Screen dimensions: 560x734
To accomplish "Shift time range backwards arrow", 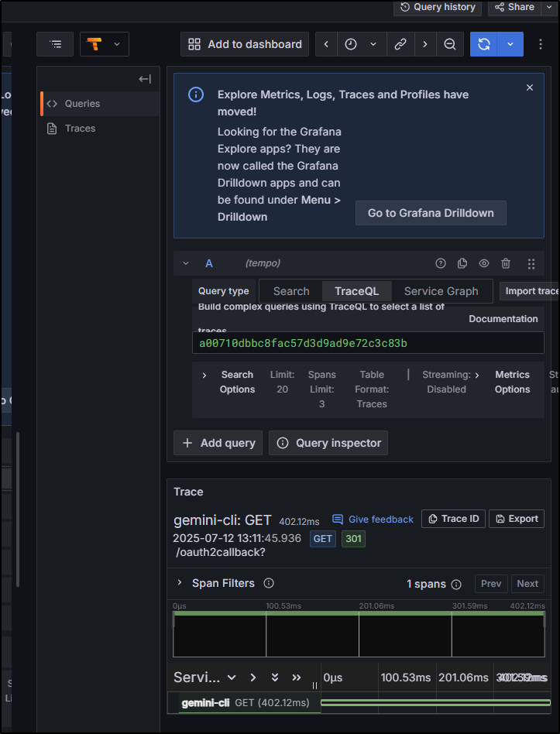I will pos(326,44).
